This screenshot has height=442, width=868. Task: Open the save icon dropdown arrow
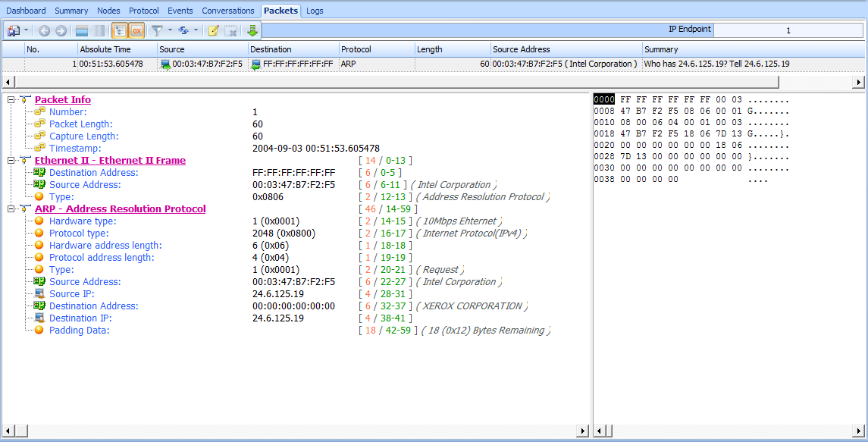click(26, 30)
